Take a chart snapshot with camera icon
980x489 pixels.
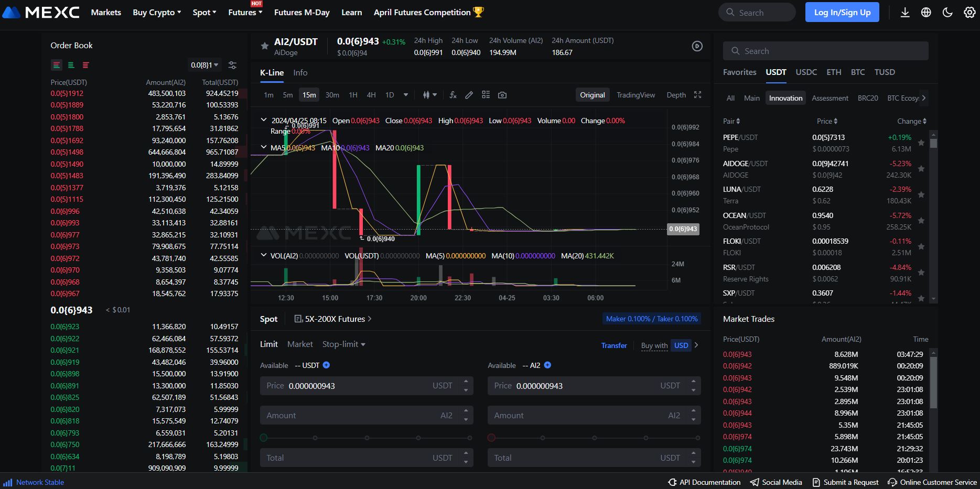502,95
